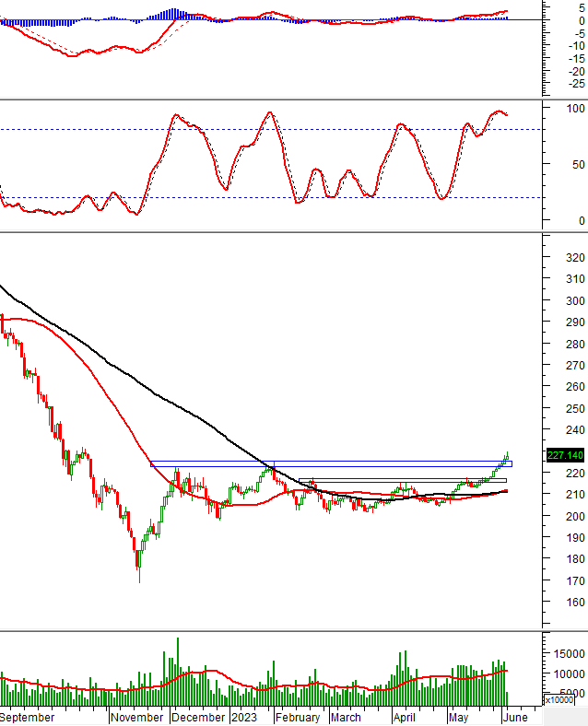This screenshot has height=726, width=588.
Task: Select the September label on the time axis
Action: click(x=28, y=717)
